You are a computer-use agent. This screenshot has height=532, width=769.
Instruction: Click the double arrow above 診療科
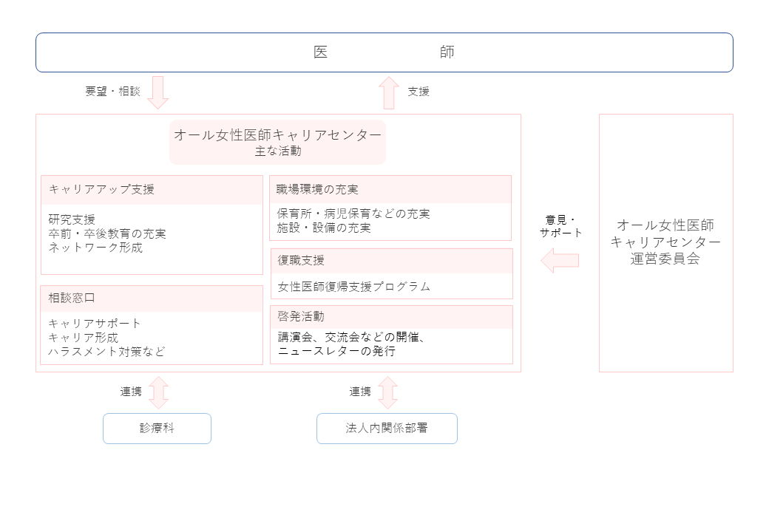click(158, 392)
